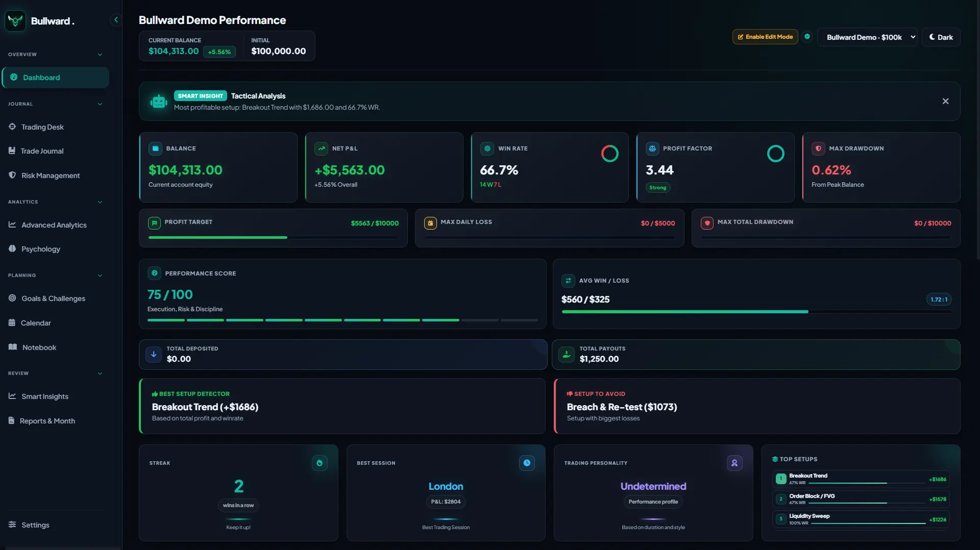Collapse the Analytics sidebar section
The height and width of the screenshot is (550, 980).
click(100, 202)
